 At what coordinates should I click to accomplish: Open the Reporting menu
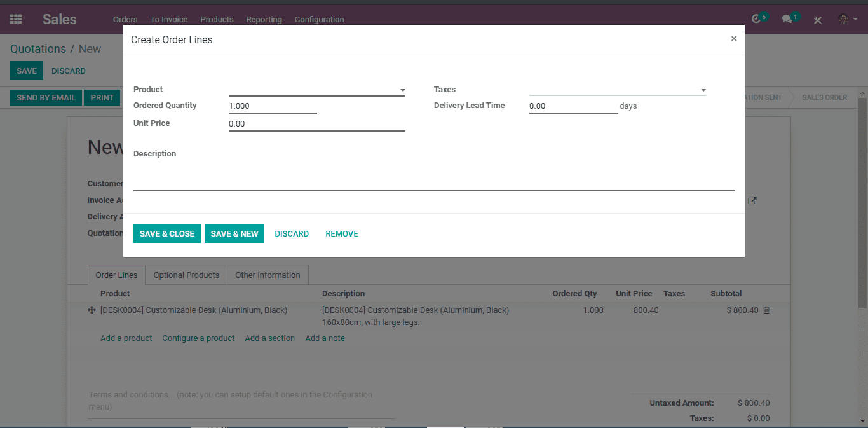(264, 20)
